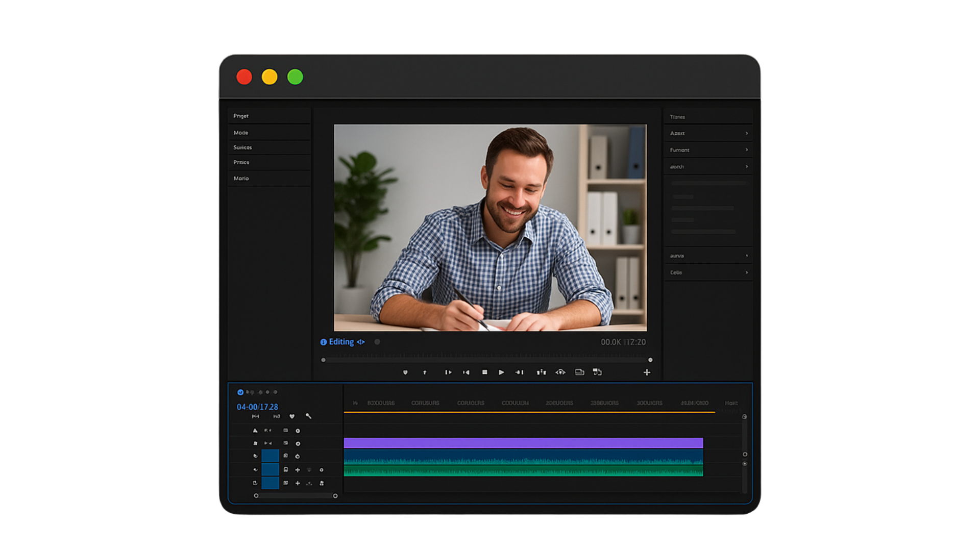The width and height of the screenshot is (980, 551).
Task: Toggle the bottom blue track target box
Action: (270, 483)
